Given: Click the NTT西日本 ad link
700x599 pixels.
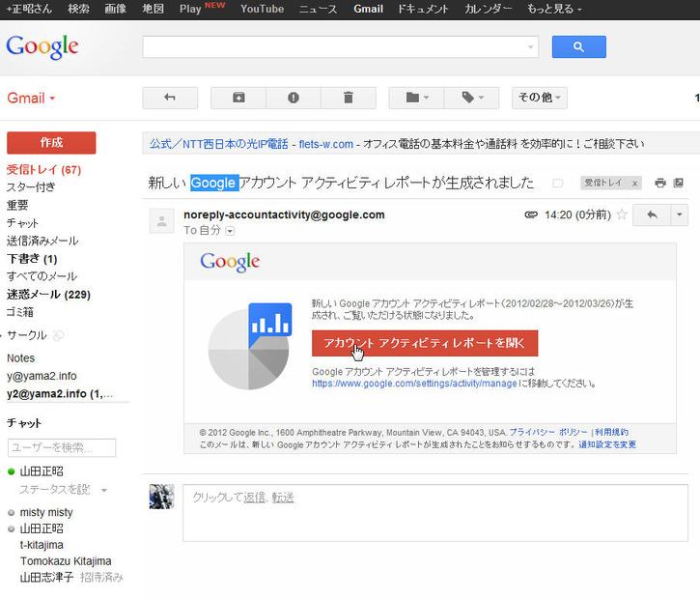Looking at the screenshot, I should click(x=219, y=144).
